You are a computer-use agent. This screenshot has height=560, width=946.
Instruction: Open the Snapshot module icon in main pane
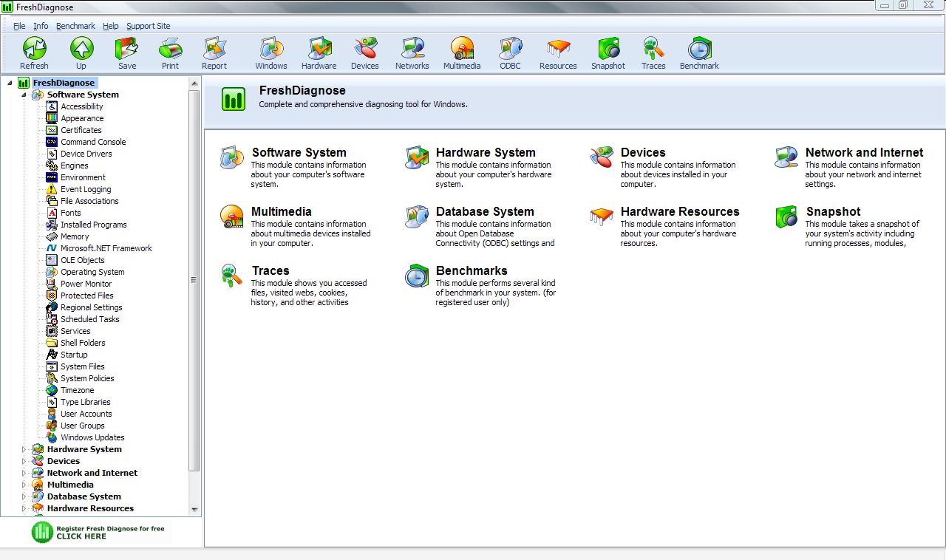click(x=786, y=216)
